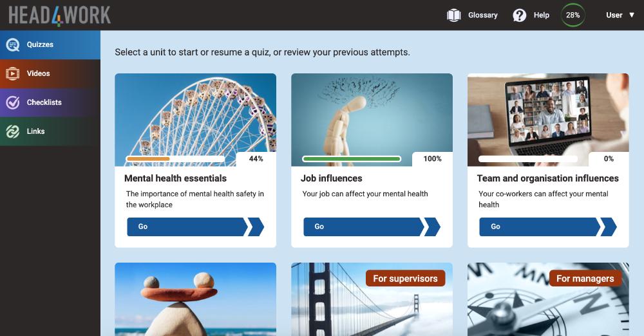
Task: Click Go for Job influences
Action: (x=372, y=227)
